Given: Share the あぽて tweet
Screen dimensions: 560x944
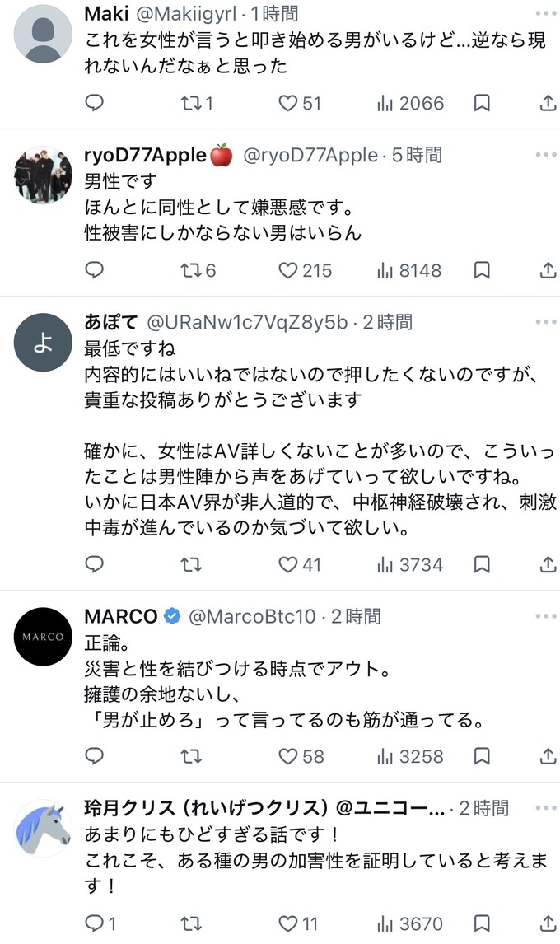Looking at the screenshot, I should click(548, 565).
